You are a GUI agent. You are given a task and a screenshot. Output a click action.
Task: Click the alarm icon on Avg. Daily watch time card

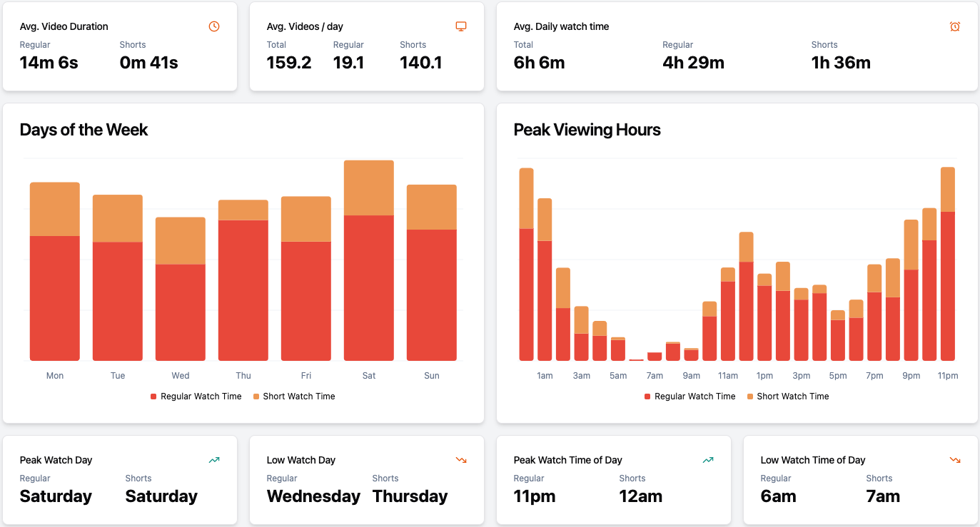[954, 26]
